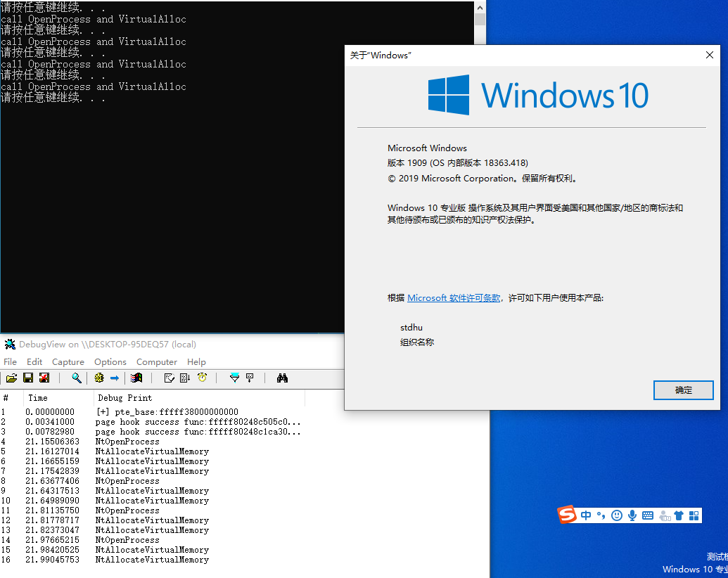Select log row with time 21.64317513
This screenshot has width=728, height=578.
point(153,491)
